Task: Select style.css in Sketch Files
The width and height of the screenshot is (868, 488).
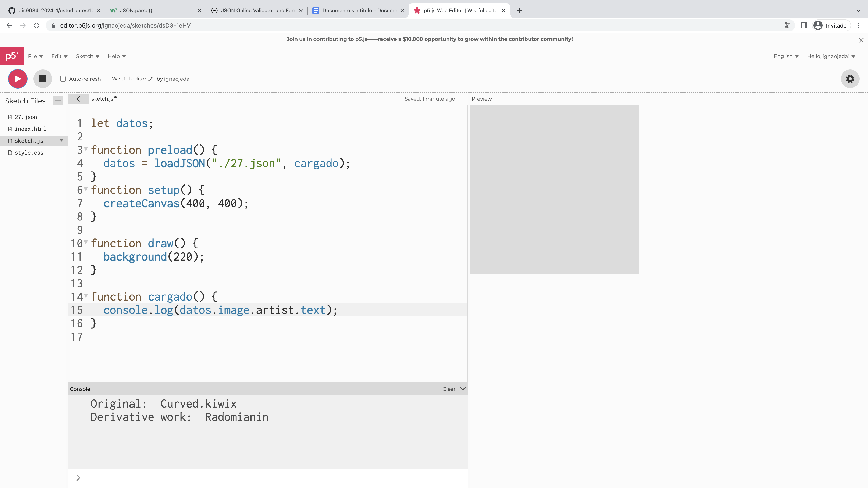Action: [x=29, y=152]
